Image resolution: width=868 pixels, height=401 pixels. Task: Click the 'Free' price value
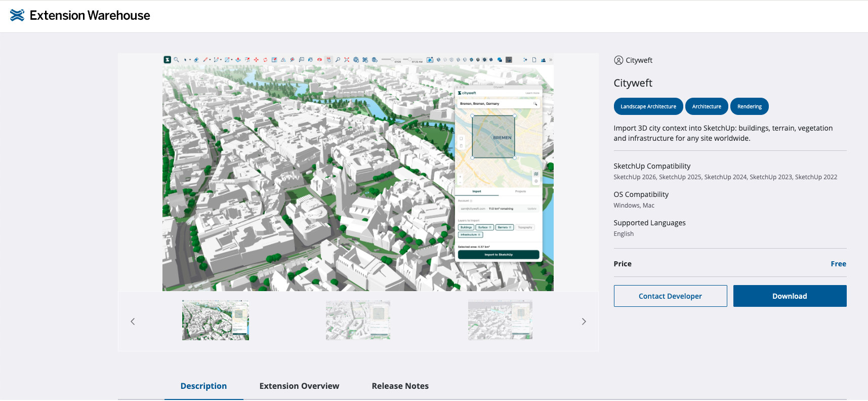(838, 264)
